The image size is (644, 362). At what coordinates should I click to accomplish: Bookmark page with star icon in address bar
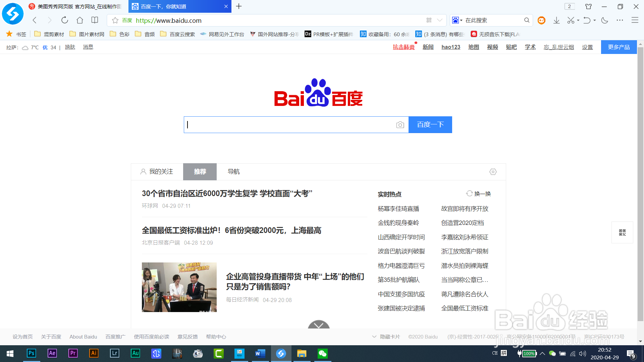tap(115, 20)
